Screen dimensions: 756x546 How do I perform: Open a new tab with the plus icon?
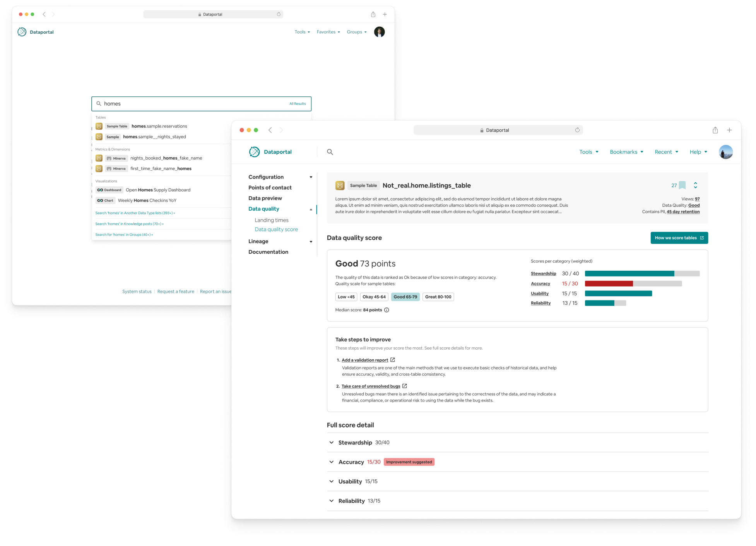[x=729, y=130]
